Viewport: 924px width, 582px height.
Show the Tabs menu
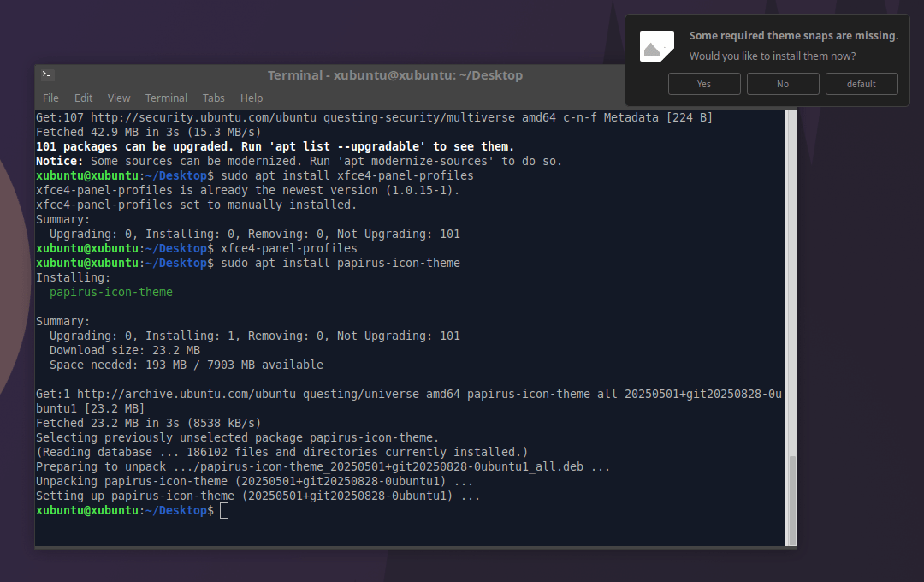click(214, 98)
